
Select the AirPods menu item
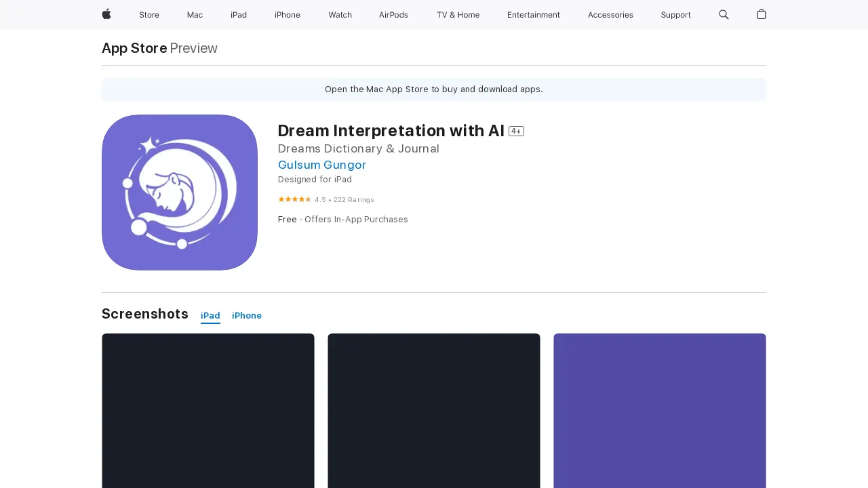click(393, 15)
